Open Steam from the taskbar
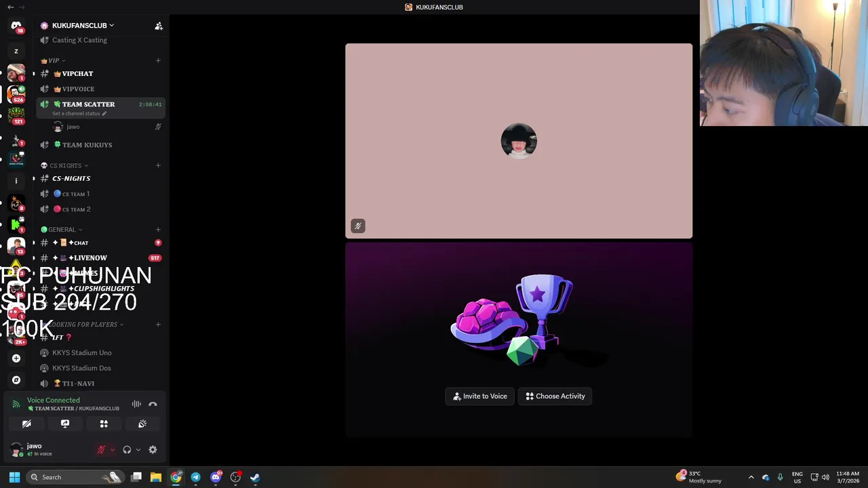This screenshot has width=868, height=488. 255,477
